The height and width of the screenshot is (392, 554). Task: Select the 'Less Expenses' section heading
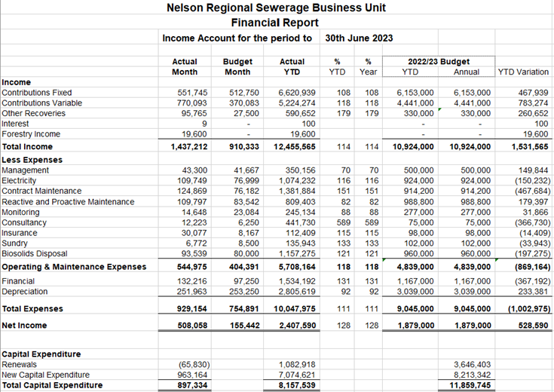(32, 160)
